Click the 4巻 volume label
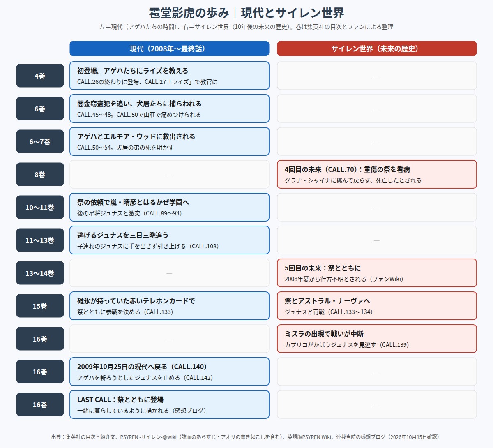The image size is (493, 448). [40, 76]
